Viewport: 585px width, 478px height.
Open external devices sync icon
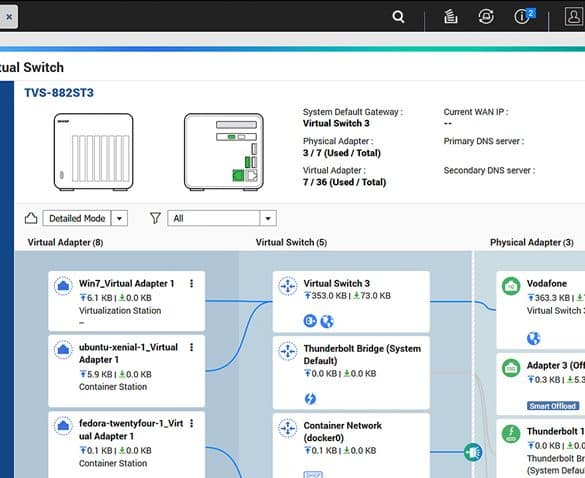(x=486, y=16)
